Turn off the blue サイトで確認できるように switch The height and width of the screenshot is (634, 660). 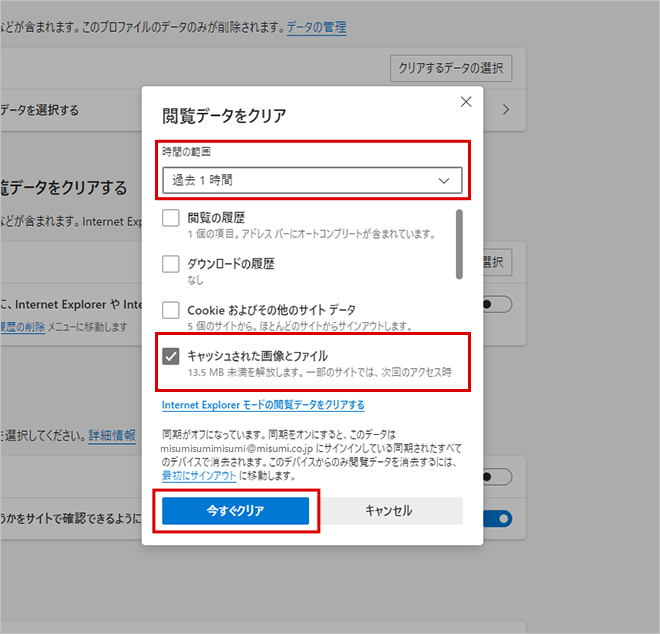pyautogui.click(x=497, y=518)
